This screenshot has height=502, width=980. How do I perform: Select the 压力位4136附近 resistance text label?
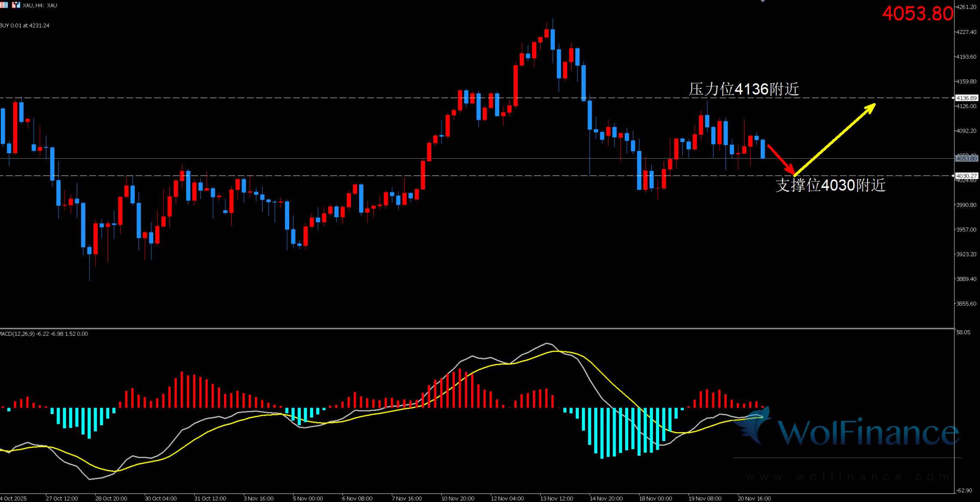click(744, 89)
